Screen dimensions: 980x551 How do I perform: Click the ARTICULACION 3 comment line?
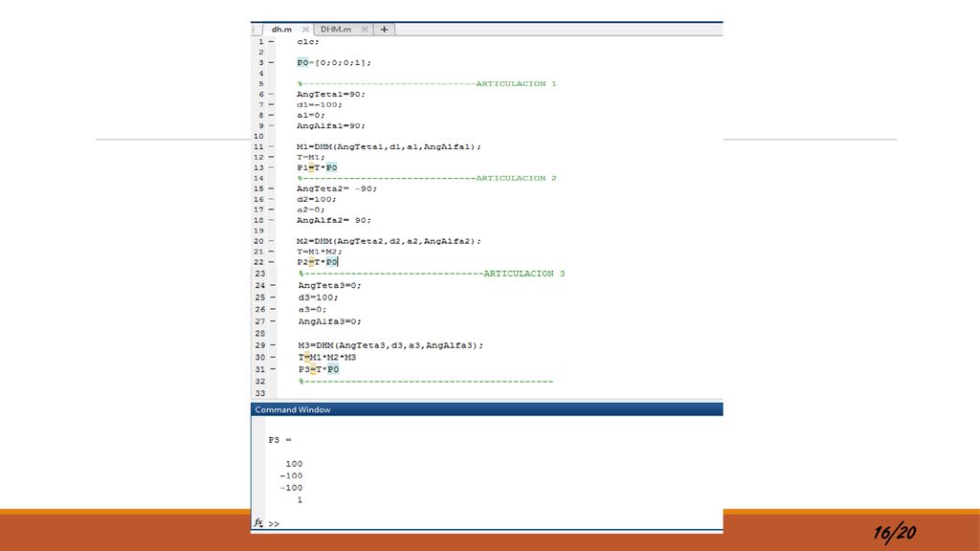(432, 274)
